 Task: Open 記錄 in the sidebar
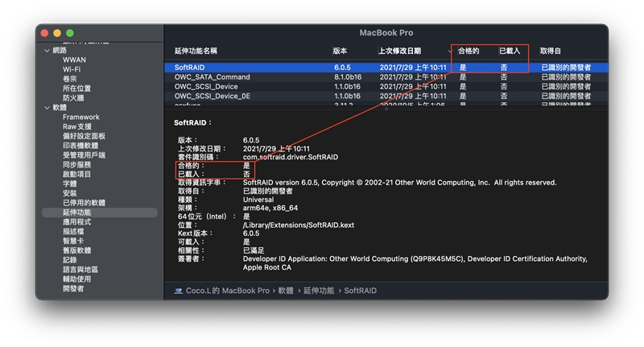click(x=69, y=260)
